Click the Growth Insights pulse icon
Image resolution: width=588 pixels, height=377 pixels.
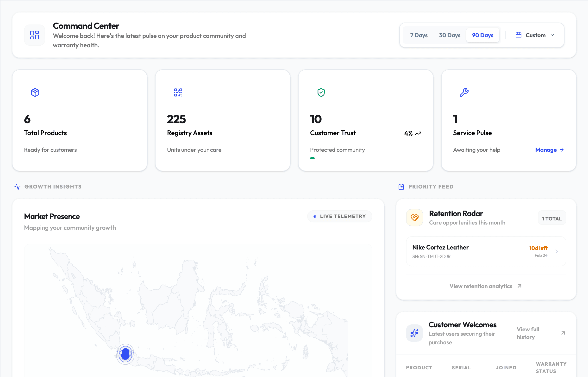[17, 187]
